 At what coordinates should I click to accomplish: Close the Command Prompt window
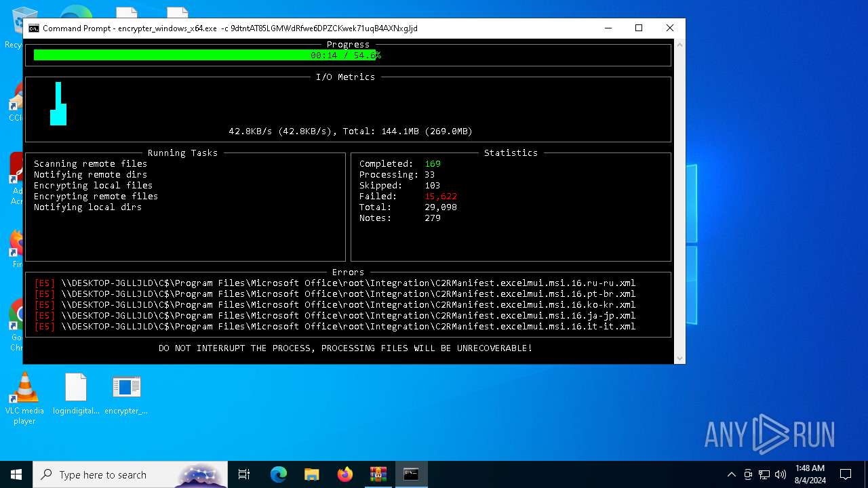(670, 28)
